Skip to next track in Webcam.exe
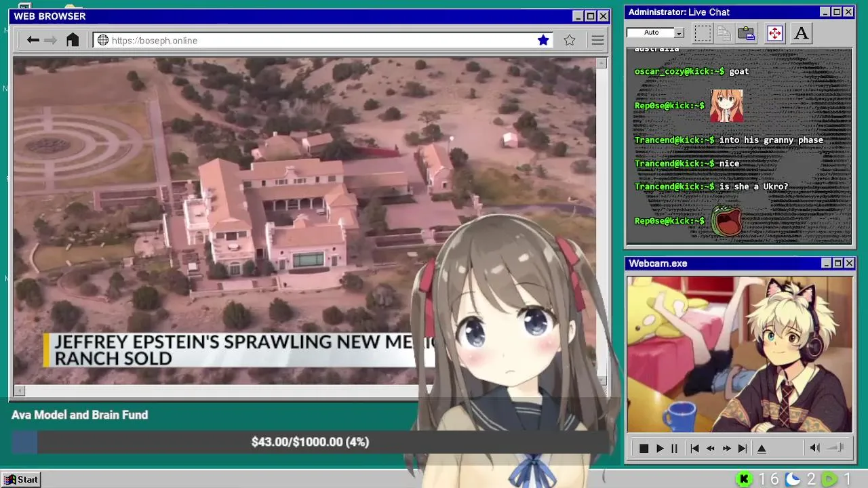This screenshot has width=868, height=488. (x=743, y=448)
